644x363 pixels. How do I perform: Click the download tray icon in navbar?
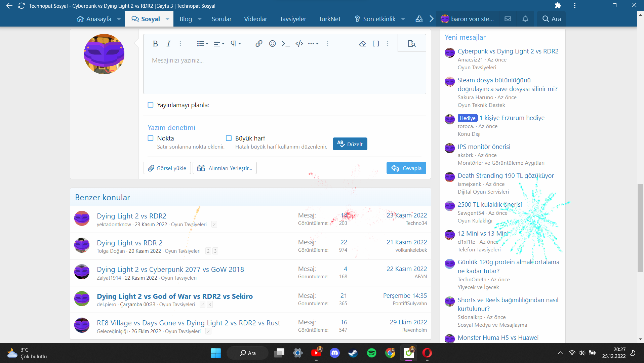(x=419, y=19)
